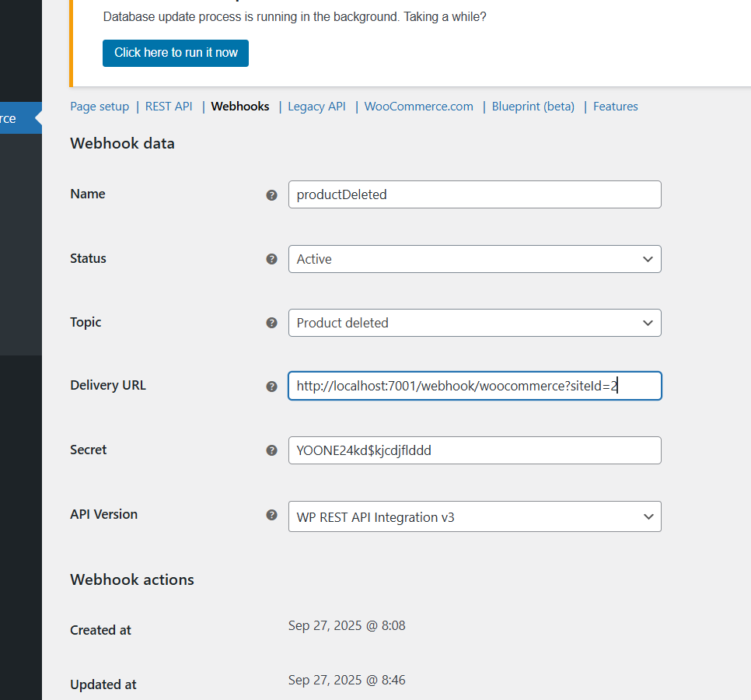Click the help icon beside Delivery URL
This screenshot has height=700, width=751.
point(271,387)
